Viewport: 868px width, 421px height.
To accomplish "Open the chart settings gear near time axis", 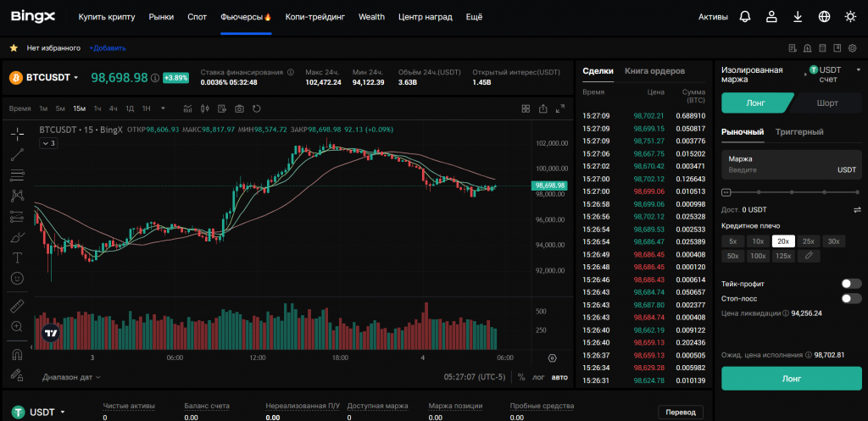I will 552,358.
